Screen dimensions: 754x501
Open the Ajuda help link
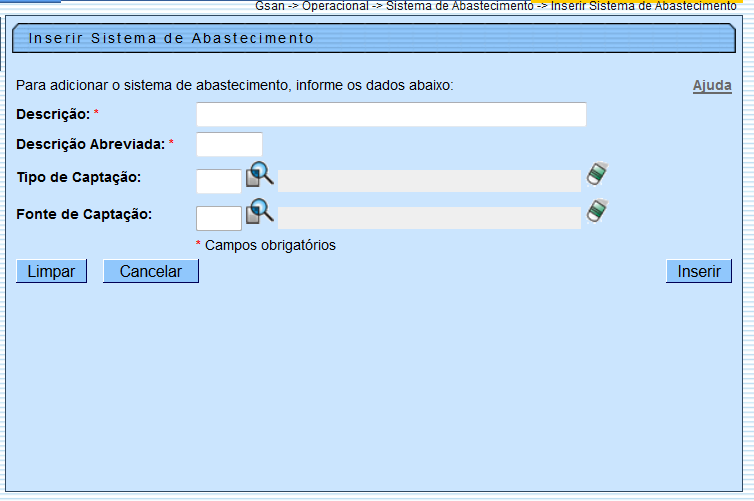(712, 86)
